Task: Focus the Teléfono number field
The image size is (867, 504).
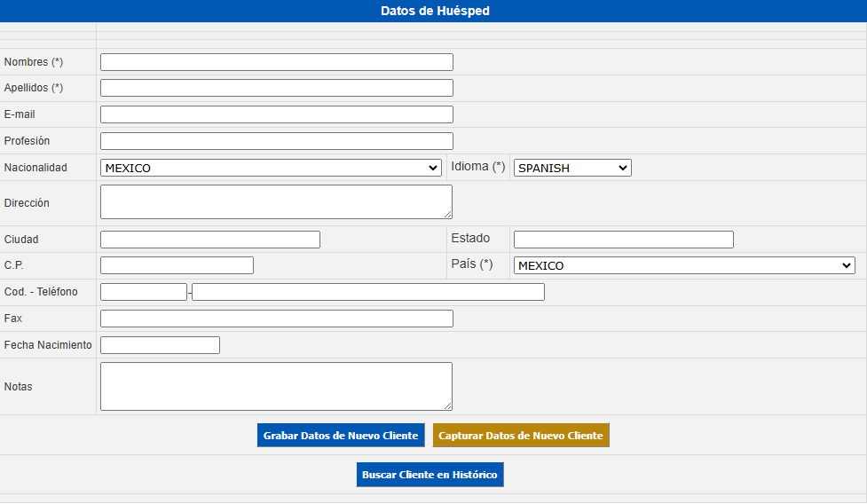Action: pos(367,292)
